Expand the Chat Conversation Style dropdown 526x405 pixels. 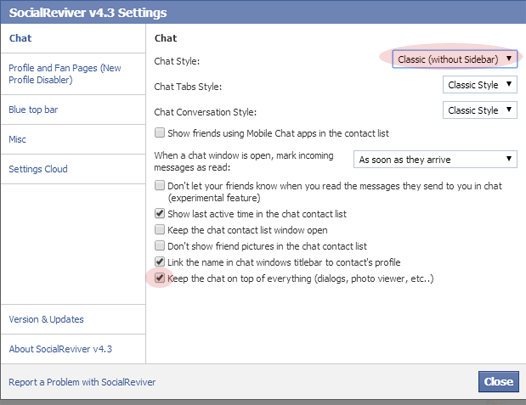point(480,110)
